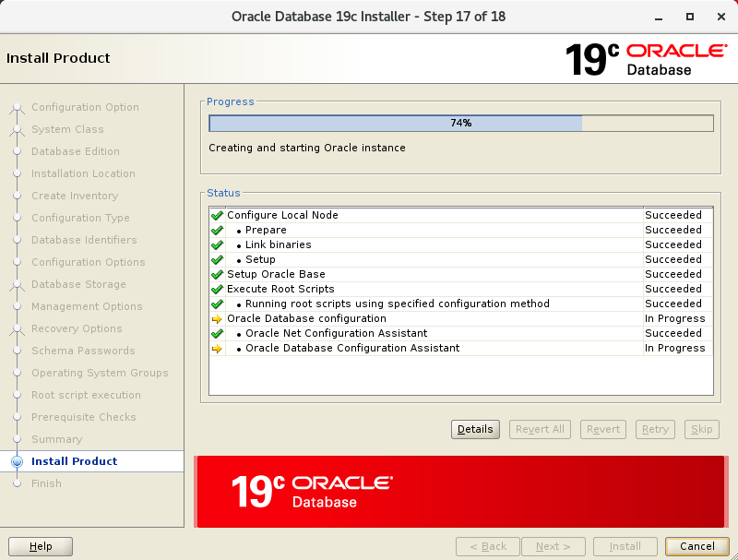Screen dimensions: 738x560
Task: Select the Configuration Type step
Action: (x=80, y=218)
